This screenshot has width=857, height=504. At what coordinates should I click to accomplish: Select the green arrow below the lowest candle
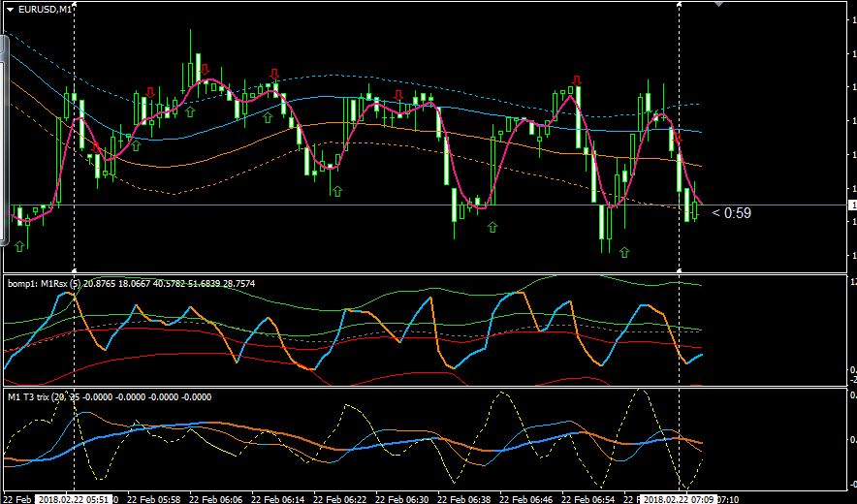pos(624,252)
